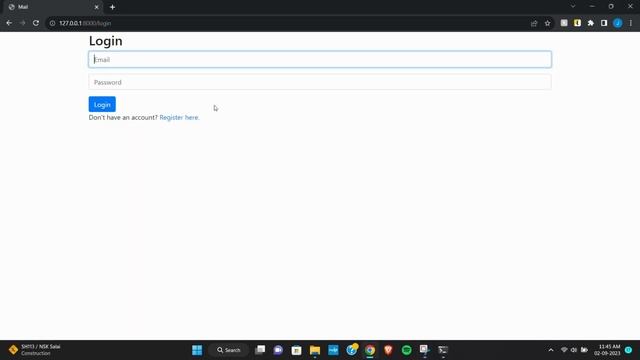Click the address bar URL 127.0.0.1

click(x=85, y=23)
